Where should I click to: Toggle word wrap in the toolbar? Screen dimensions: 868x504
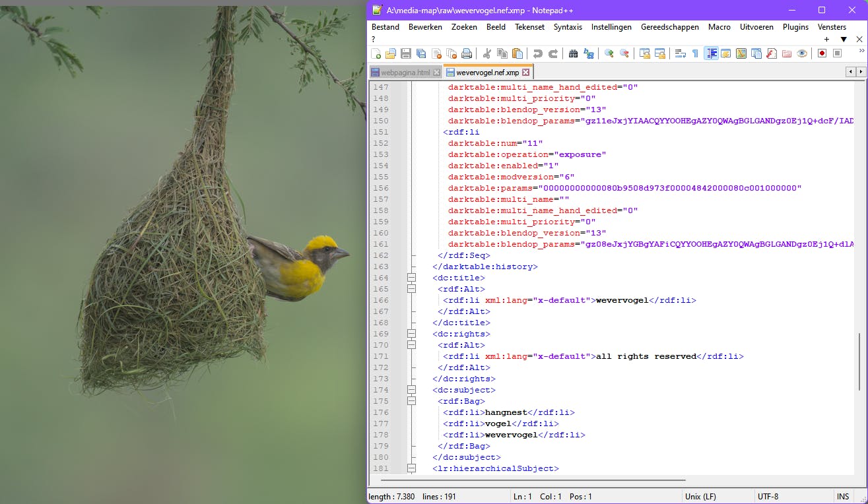(x=680, y=54)
